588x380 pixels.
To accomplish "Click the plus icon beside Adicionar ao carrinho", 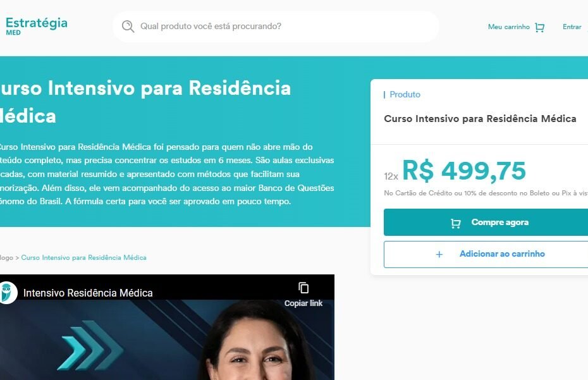I will coord(439,254).
